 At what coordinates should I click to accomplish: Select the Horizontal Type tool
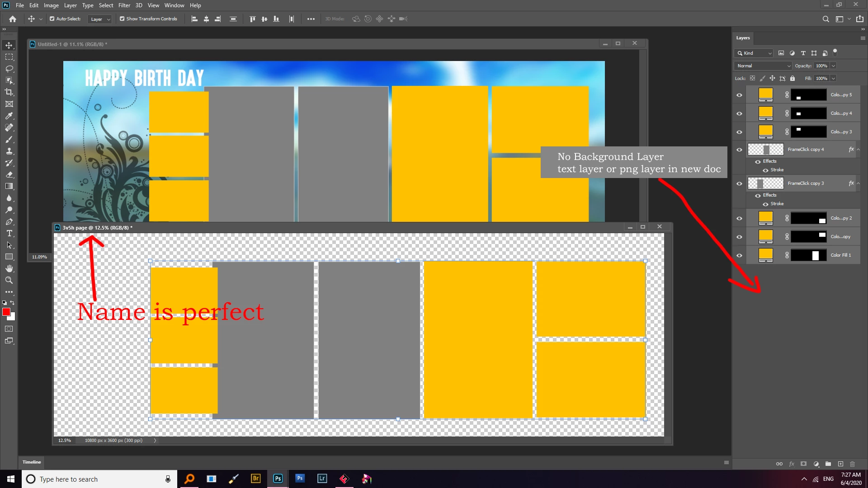9,233
